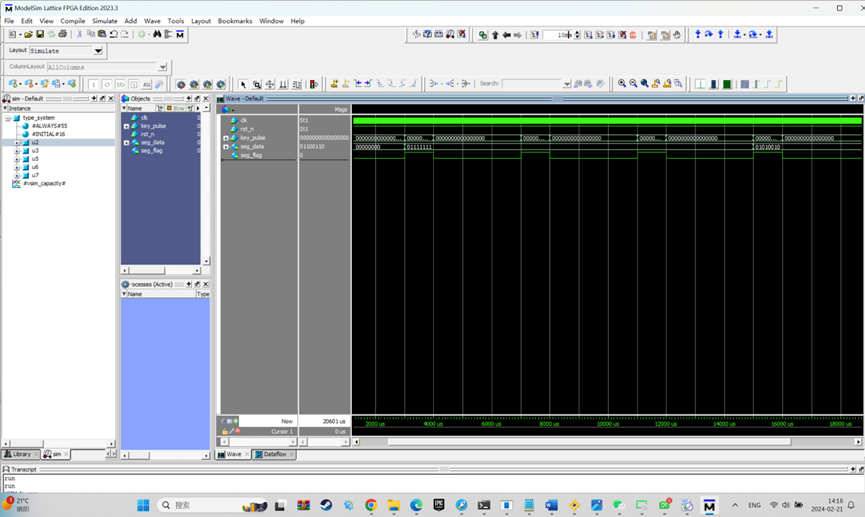
Task: Toggle the [i] internal signals filter button
Action: 133,84
